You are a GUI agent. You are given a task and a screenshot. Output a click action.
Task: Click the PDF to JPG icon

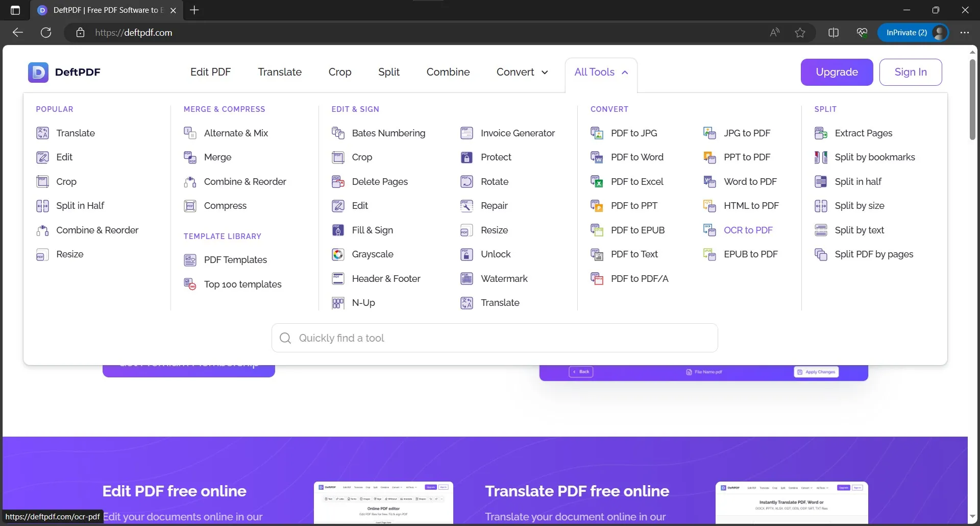tap(597, 133)
